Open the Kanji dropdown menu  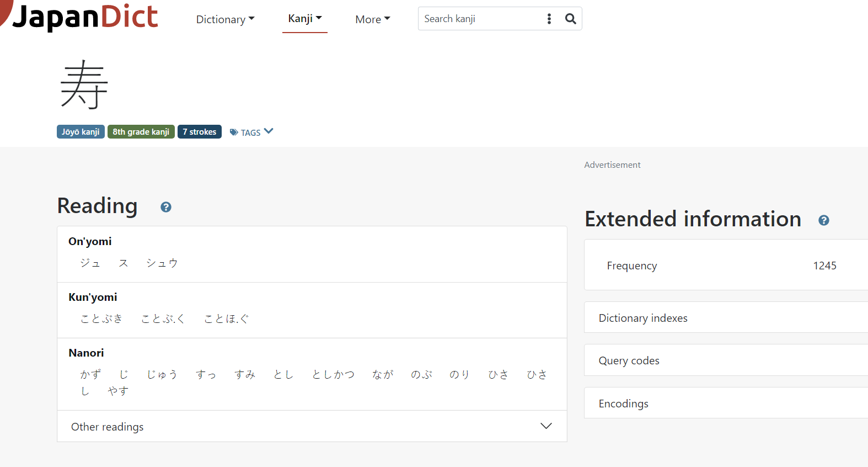click(x=305, y=19)
